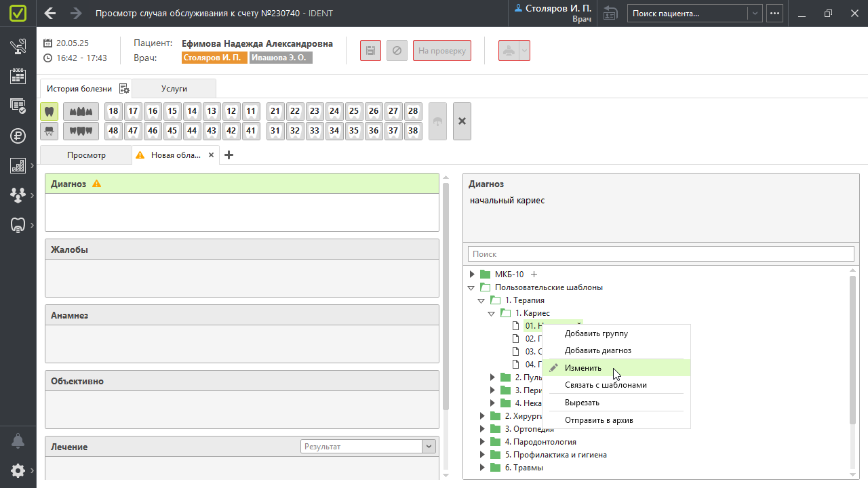Select the lower jaw teeth group icon
This screenshot has height=488, width=868.
click(81, 131)
